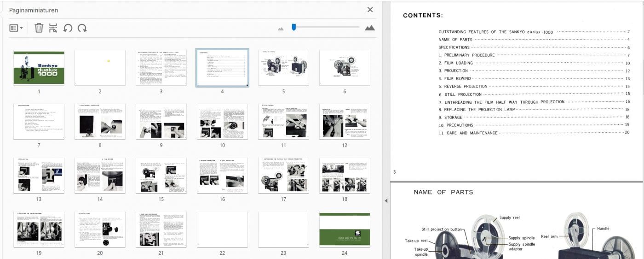The height and width of the screenshot is (259, 644).
Task: Click the thumbnail size slider handle
Action: click(x=294, y=28)
